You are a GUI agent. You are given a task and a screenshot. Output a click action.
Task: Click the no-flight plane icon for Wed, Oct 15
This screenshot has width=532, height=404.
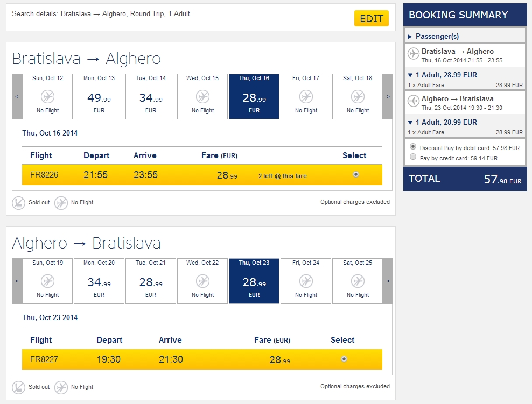202,97
